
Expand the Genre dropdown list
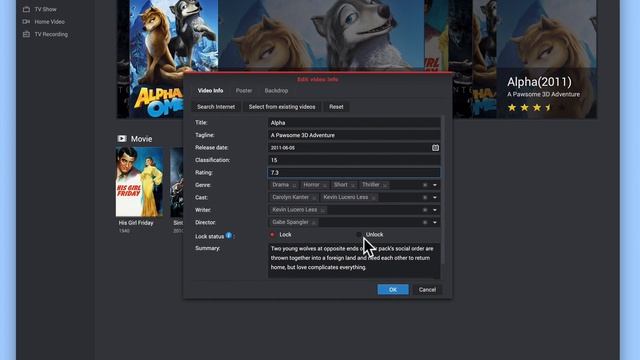point(435,185)
